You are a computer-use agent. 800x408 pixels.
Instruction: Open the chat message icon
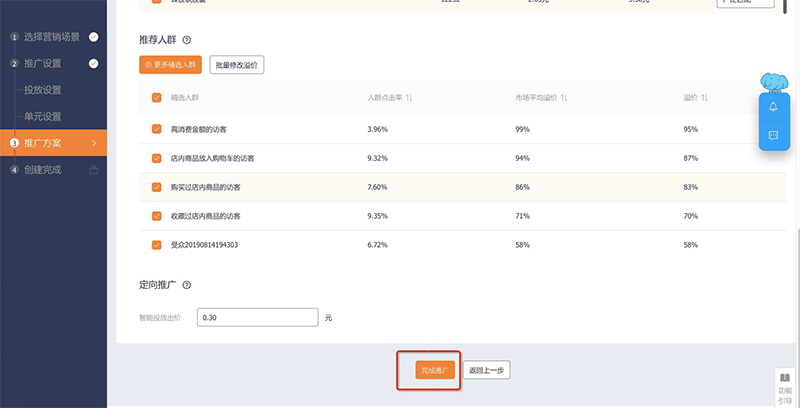773,134
